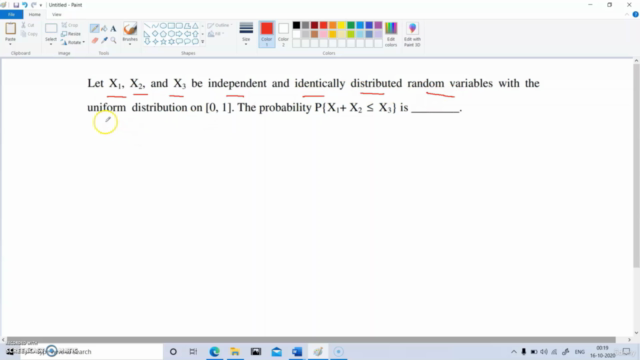
Task: Open Customize Quick Access Toolbar dropdown
Action: [41, 5]
